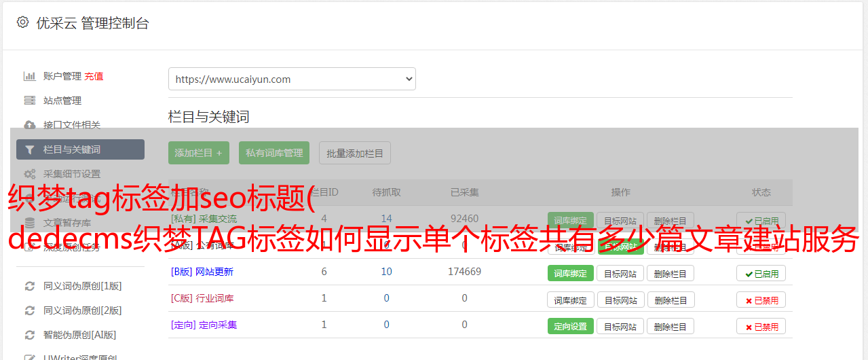Toggle the 已禁用 status of 定向采集
Screen dimensions: 868x360
(x=761, y=326)
